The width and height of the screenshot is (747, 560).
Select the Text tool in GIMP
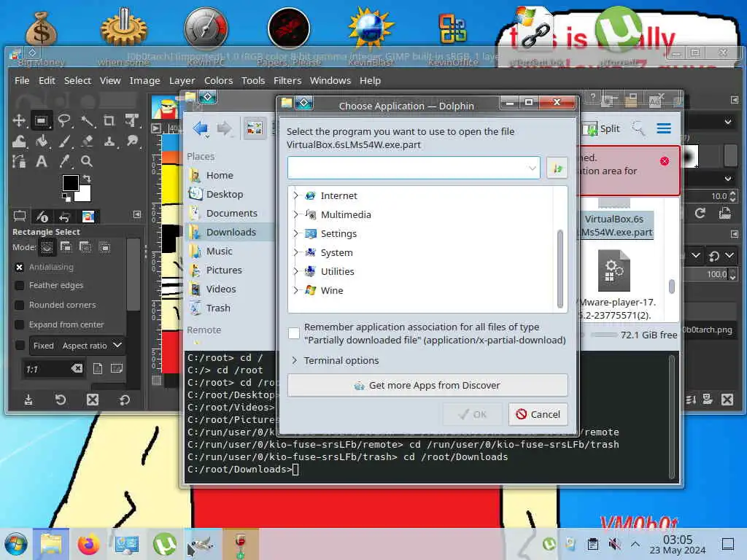pos(42,161)
